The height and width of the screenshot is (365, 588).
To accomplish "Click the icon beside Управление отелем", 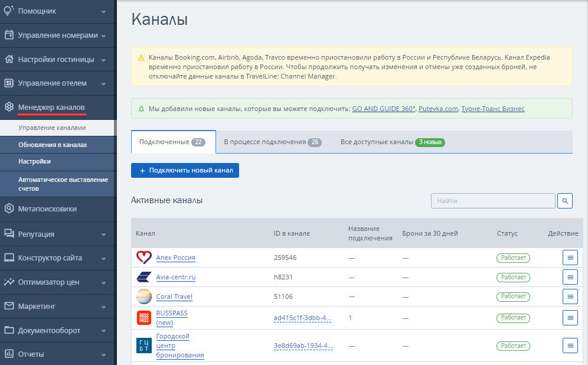I will [9, 83].
